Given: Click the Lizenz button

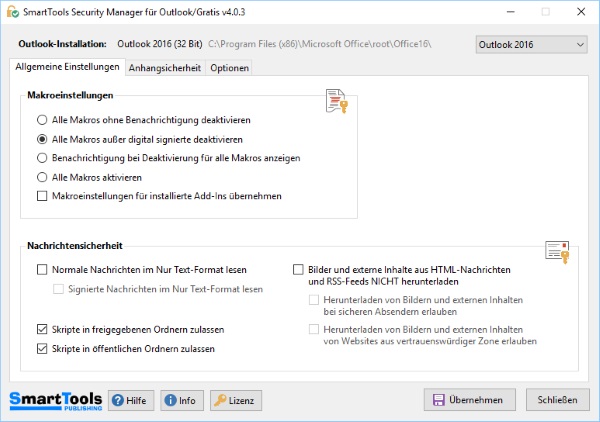Looking at the screenshot, I should (x=236, y=401).
